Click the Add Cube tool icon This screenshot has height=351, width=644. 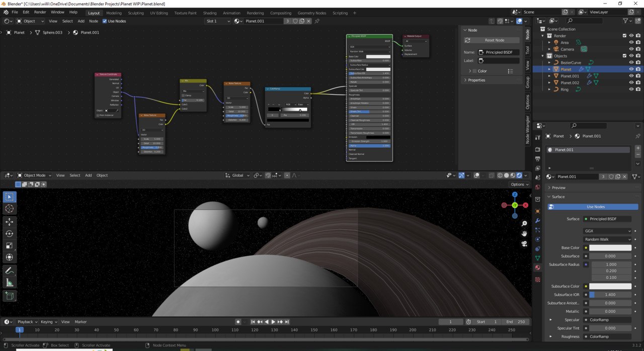click(10, 296)
